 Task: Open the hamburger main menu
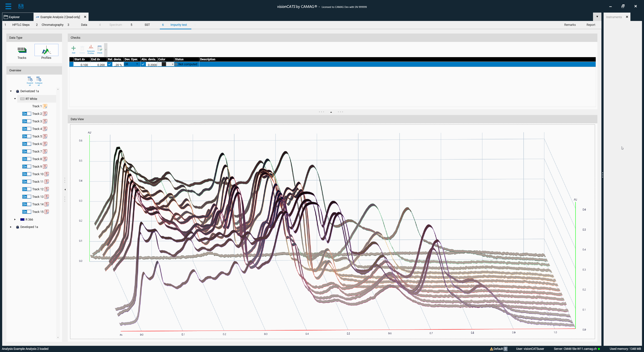[8, 6]
